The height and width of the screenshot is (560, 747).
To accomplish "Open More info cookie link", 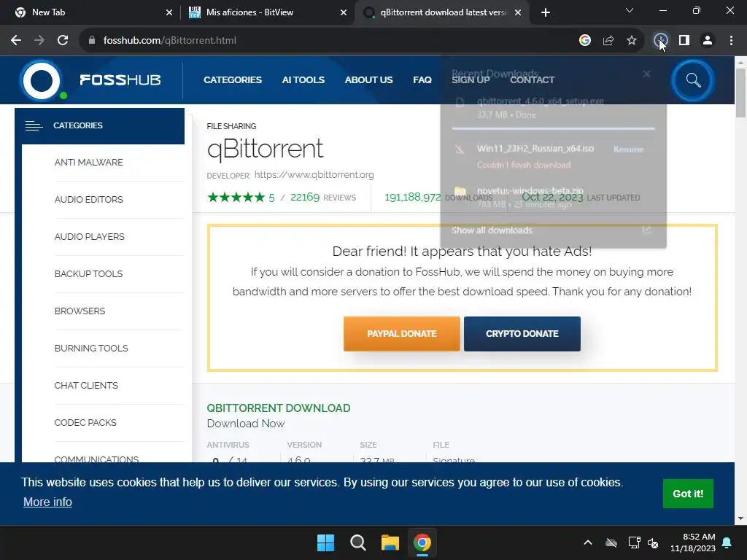I will tap(47, 502).
